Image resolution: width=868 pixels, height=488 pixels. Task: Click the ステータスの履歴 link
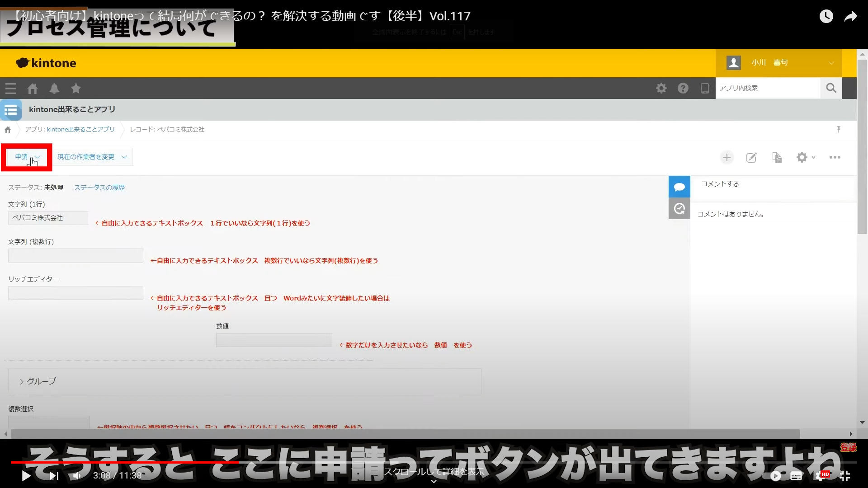[x=99, y=188]
